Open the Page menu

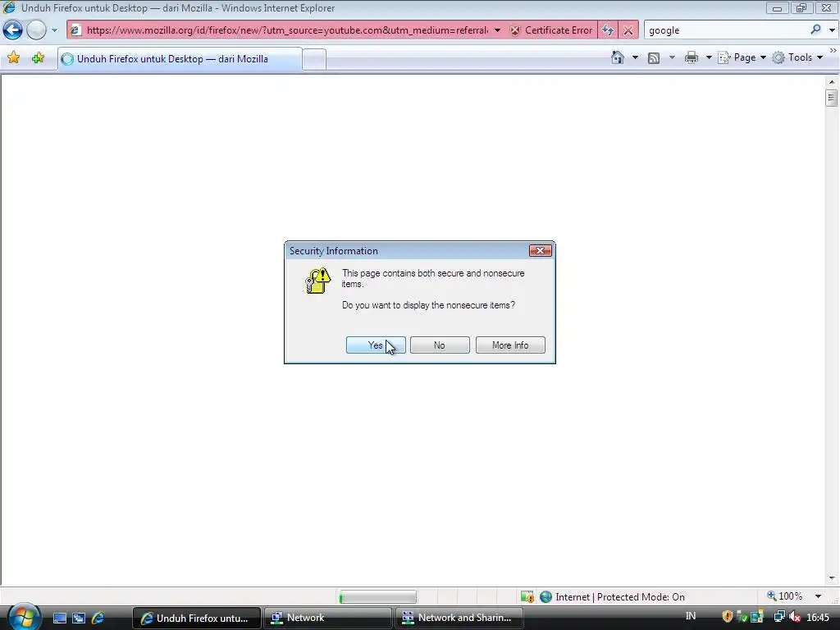click(x=742, y=57)
